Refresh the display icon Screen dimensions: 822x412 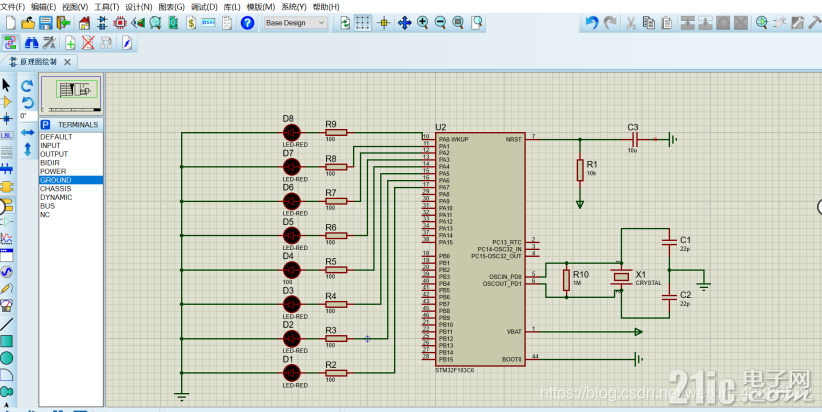point(345,23)
